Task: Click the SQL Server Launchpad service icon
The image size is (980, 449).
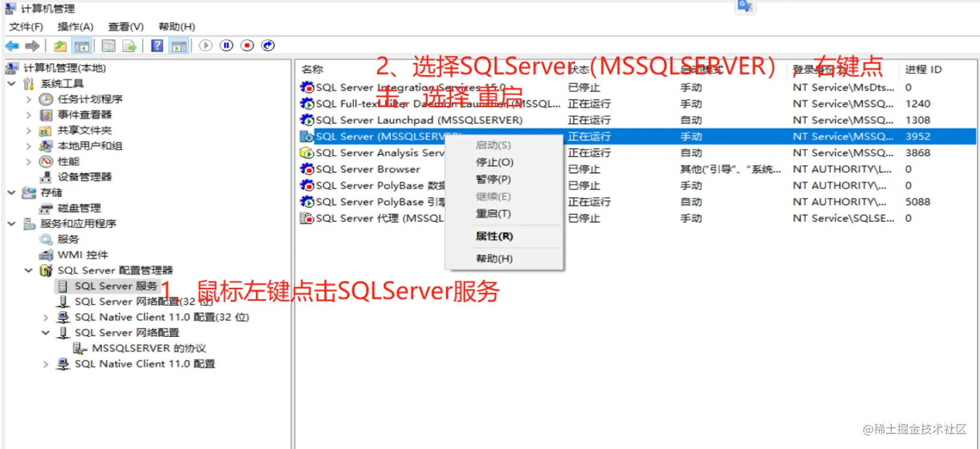Action: [x=307, y=120]
